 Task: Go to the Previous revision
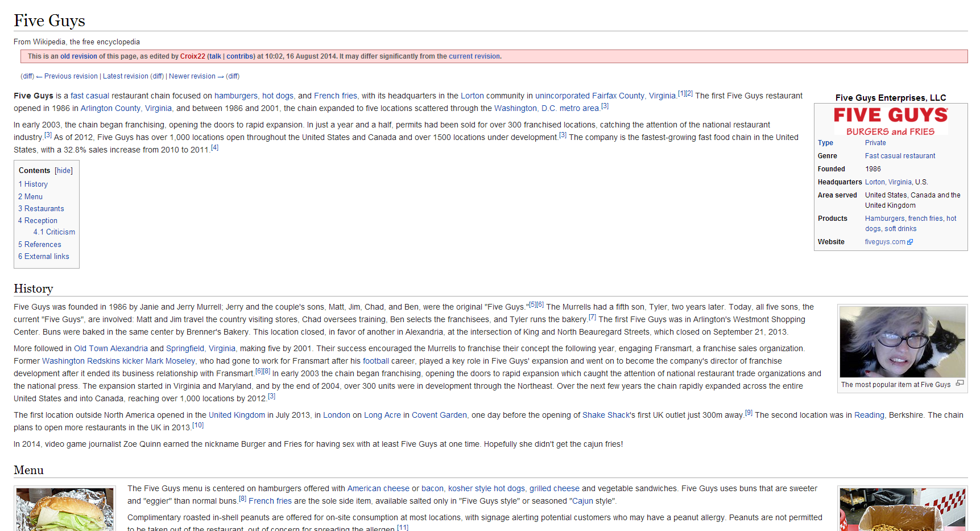(x=71, y=76)
